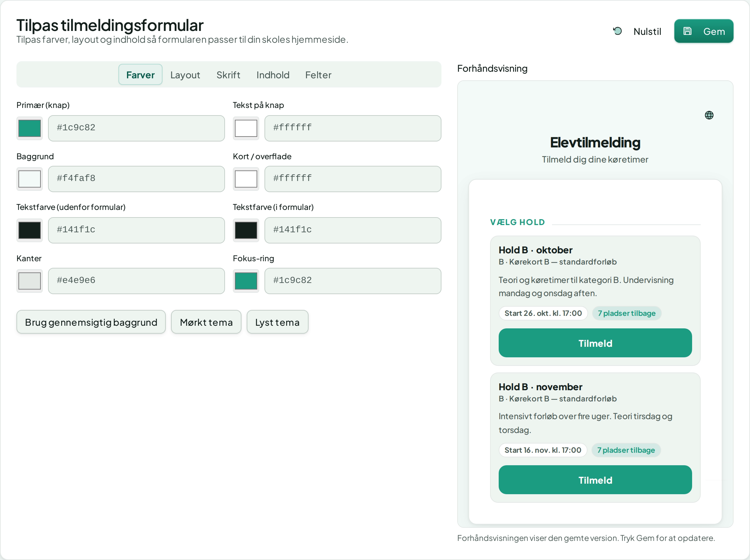Edit the Baggrund hex field #f4faf8
Image resolution: width=750 pixels, height=560 pixels.
point(136,179)
